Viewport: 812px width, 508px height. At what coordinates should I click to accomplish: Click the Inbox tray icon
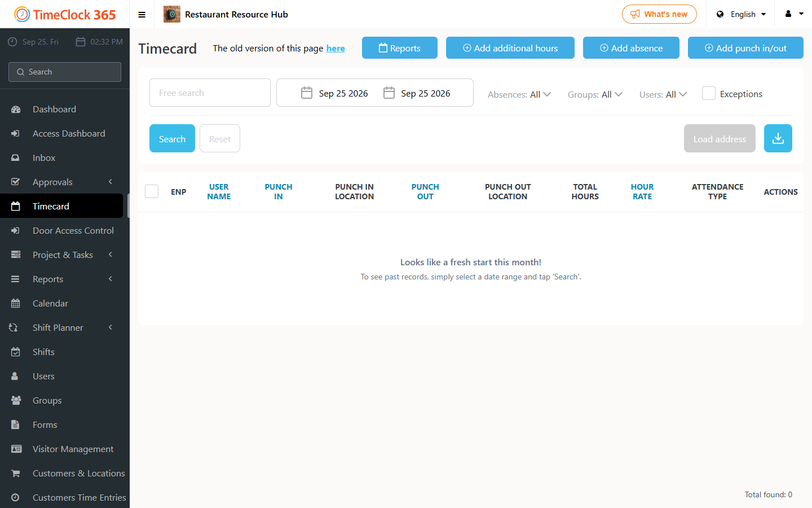(x=16, y=158)
